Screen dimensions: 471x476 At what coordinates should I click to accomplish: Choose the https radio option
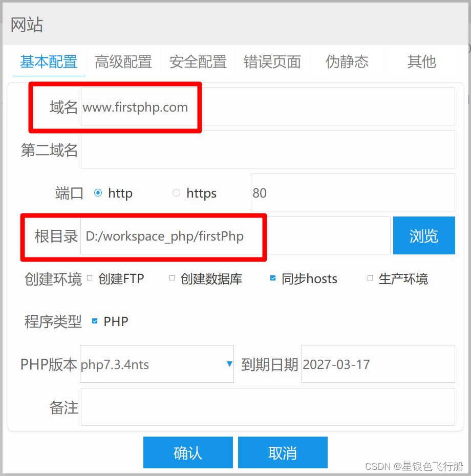point(176,193)
